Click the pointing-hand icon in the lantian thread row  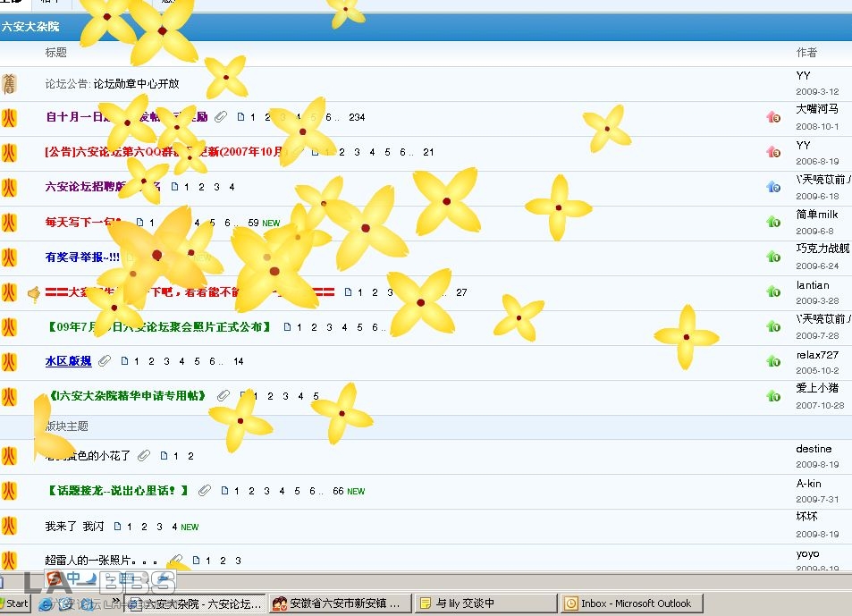tap(34, 292)
